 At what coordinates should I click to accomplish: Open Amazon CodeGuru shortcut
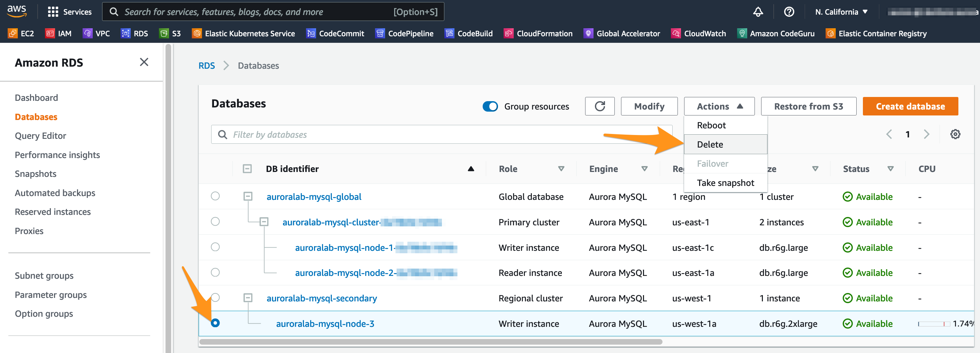[x=776, y=33]
